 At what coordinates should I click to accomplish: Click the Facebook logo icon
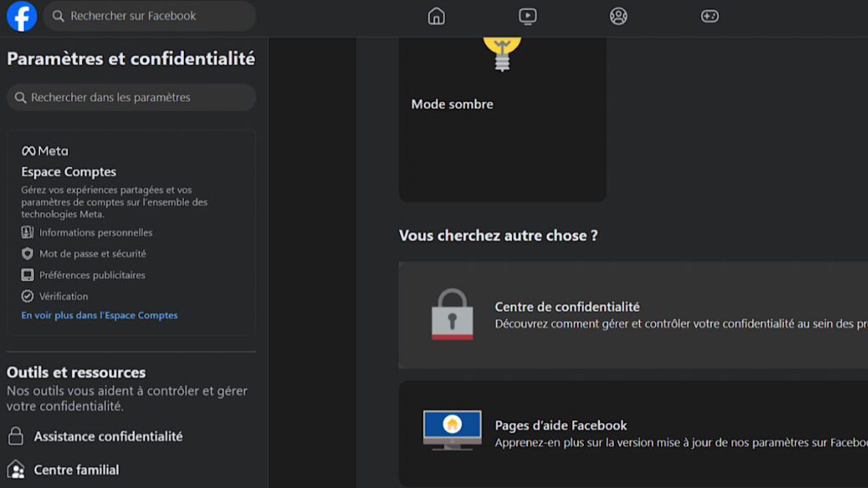pos(21,16)
